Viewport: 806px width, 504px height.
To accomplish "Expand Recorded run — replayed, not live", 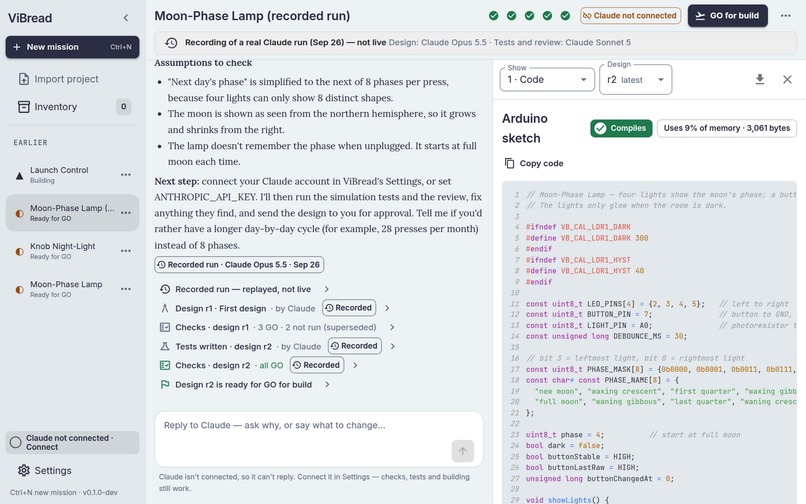I will pyautogui.click(x=243, y=289).
